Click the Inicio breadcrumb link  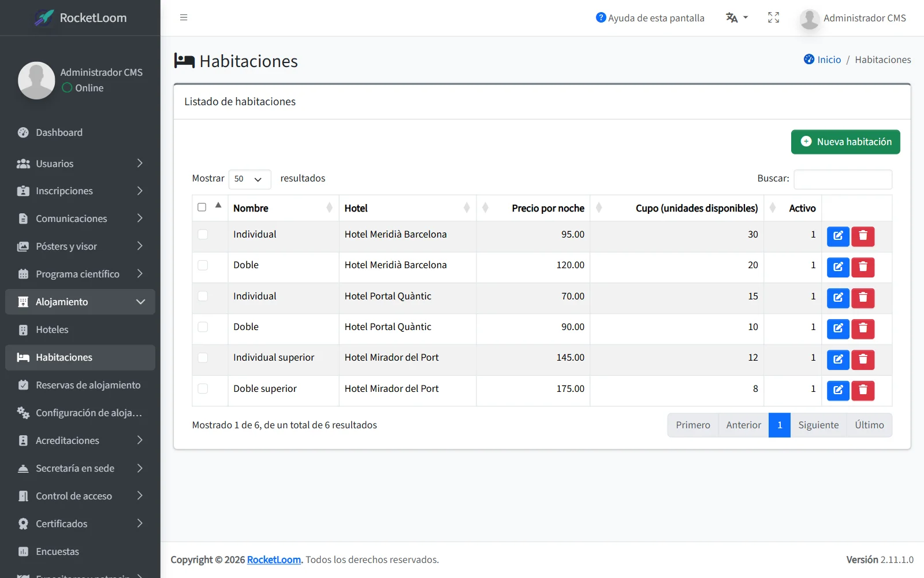pos(829,60)
